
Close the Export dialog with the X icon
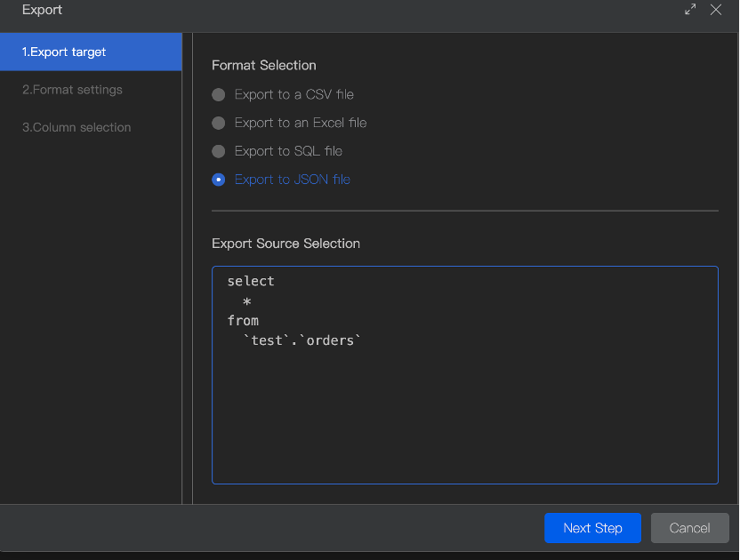[716, 10]
